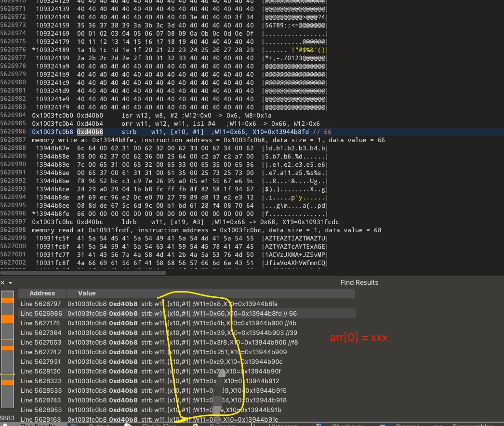Jump to find result Line 5627553
Image resolution: width=504 pixels, height=426 pixels.
[x=187, y=343]
